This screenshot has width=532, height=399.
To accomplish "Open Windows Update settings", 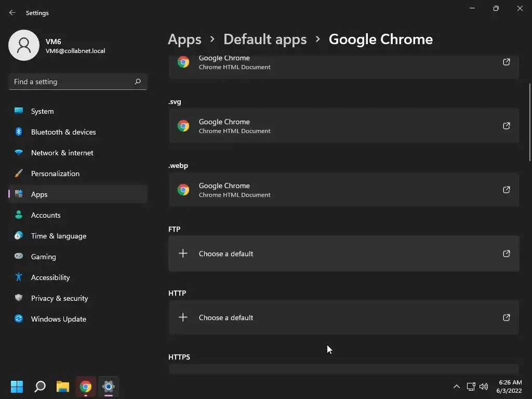I will [58, 319].
